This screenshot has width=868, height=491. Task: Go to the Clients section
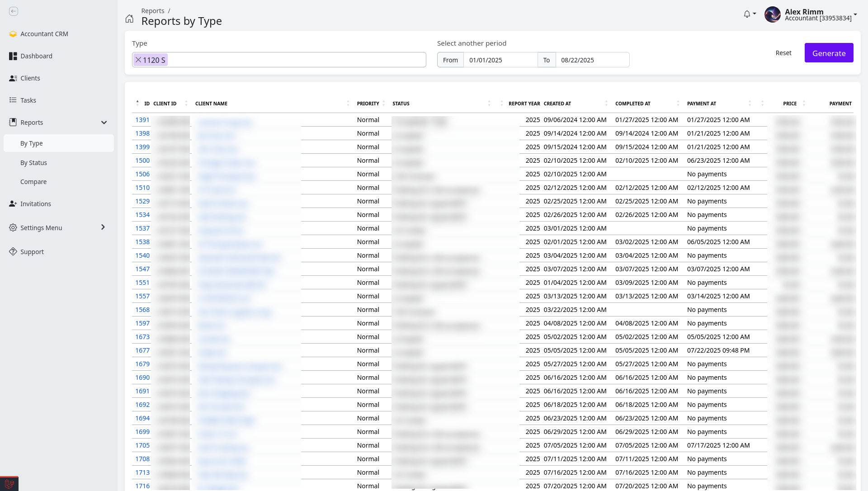point(30,78)
